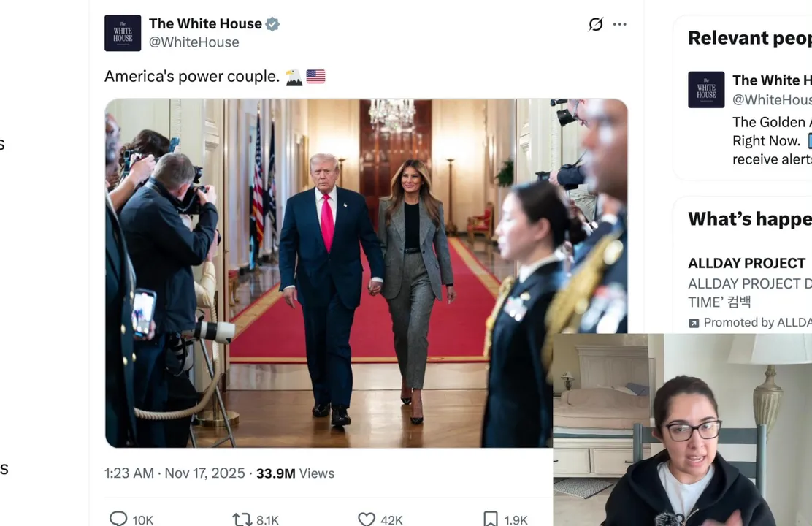The image size is (812, 526).
Task: Click the repost arrows icon
Action: [242, 519]
